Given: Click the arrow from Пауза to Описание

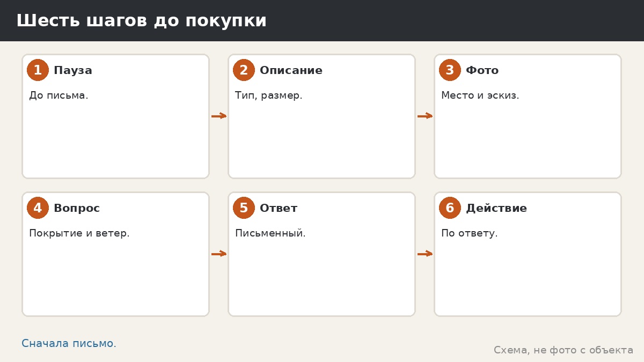Looking at the screenshot, I should point(219,116).
